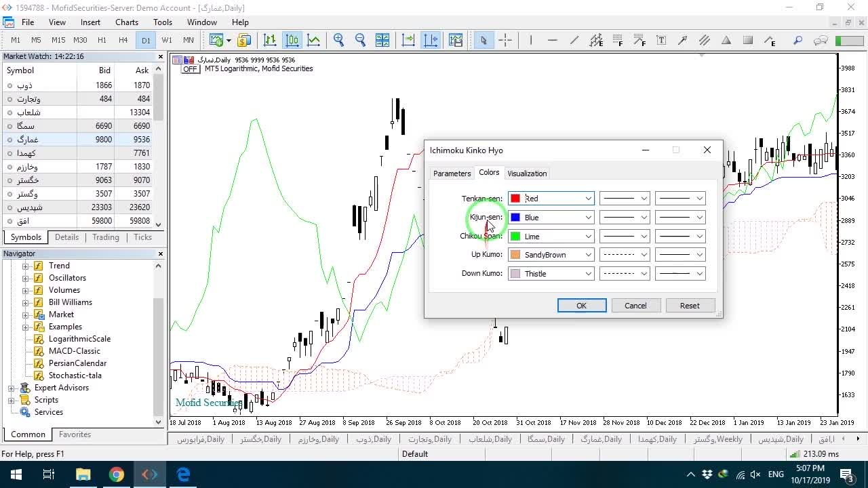This screenshot has height=488, width=868.
Task: Click the tile windows icon
Action: [x=382, y=40]
